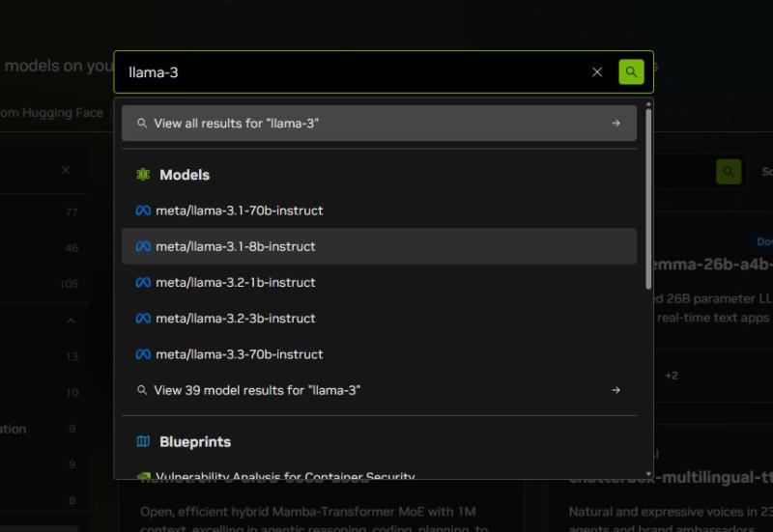Select meta/llama-3.3-70b-instruct suggestion
This screenshot has height=532, width=773.
[x=379, y=354]
